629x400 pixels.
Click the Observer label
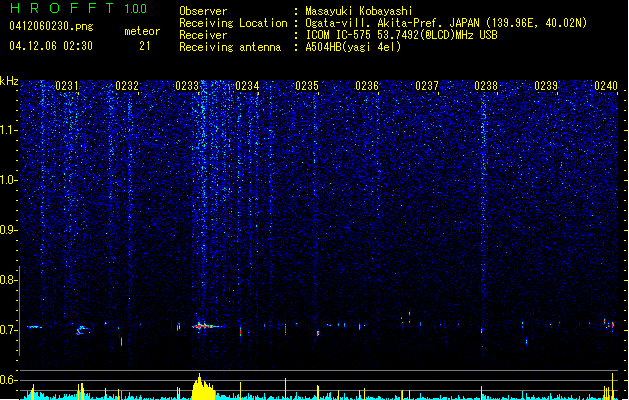pyautogui.click(x=203, y=11)
